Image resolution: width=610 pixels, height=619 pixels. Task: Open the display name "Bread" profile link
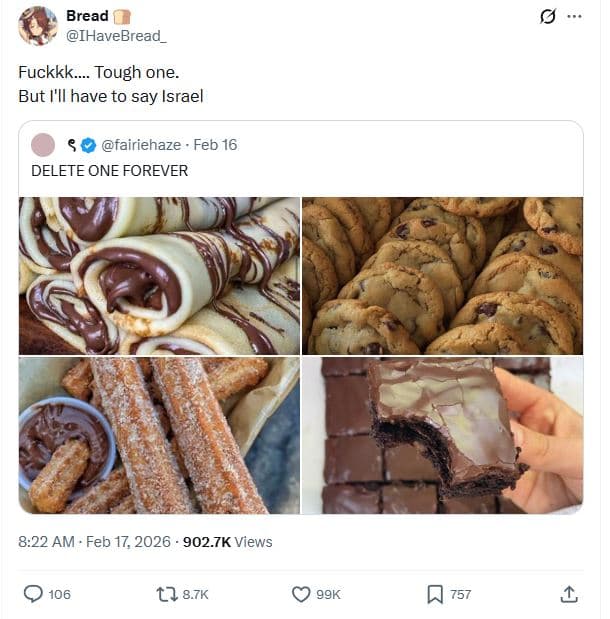[x=87, y=16]
